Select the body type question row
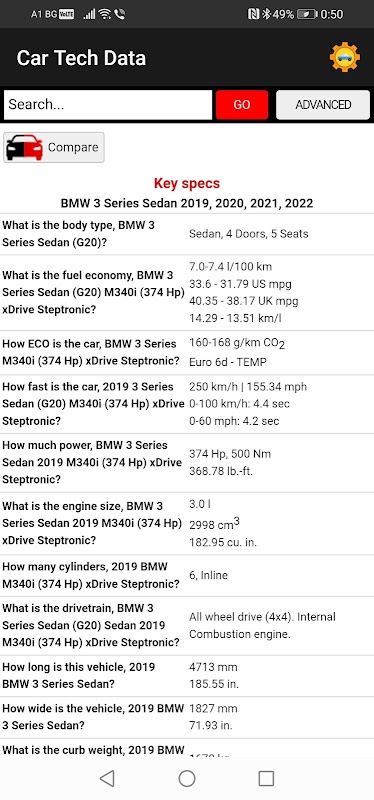Image resolution: width=374 pixels, height=800 pixels. [x=187, y=234]
